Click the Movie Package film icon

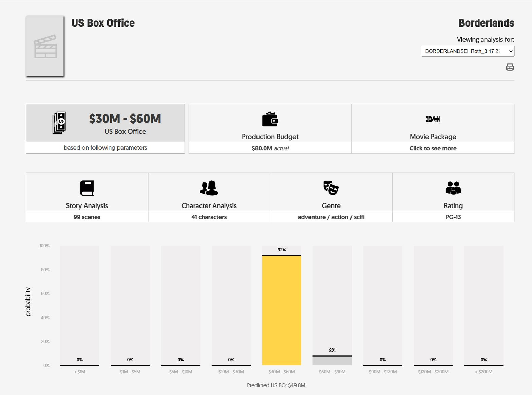(433, 119)
